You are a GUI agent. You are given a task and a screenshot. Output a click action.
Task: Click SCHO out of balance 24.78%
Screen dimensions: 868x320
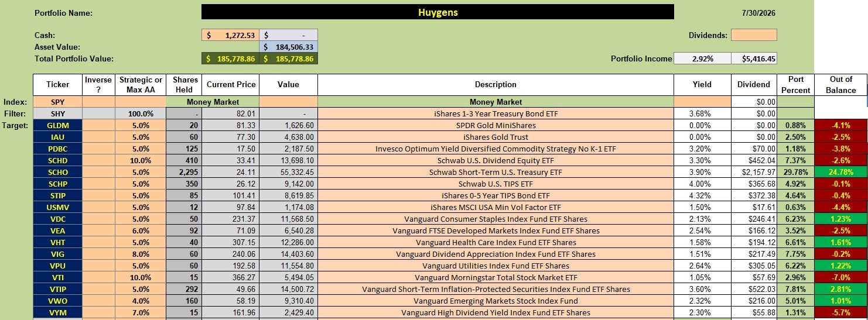(x=841, y=172)
